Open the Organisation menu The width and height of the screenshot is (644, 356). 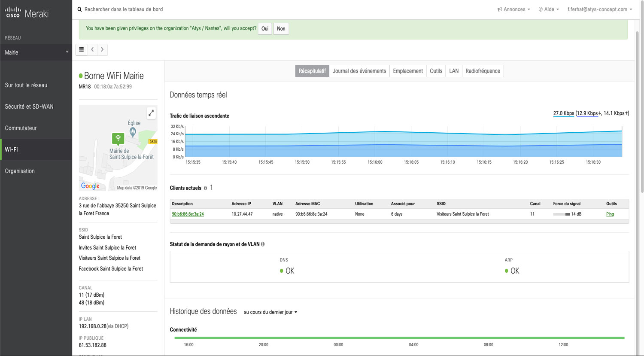coord(36,171)
